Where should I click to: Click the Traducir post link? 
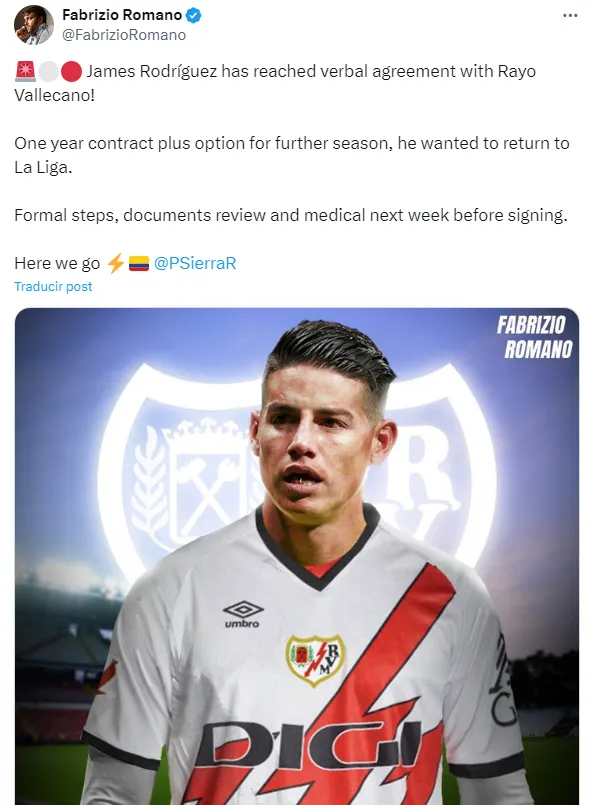point(53,286)
